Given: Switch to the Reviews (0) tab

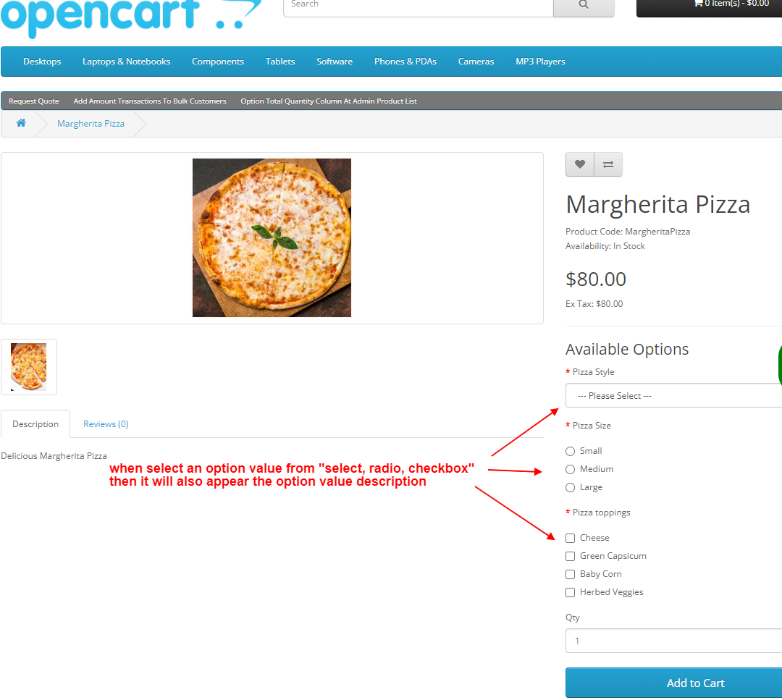Looking at the screenshot, I should click(106, 423).
